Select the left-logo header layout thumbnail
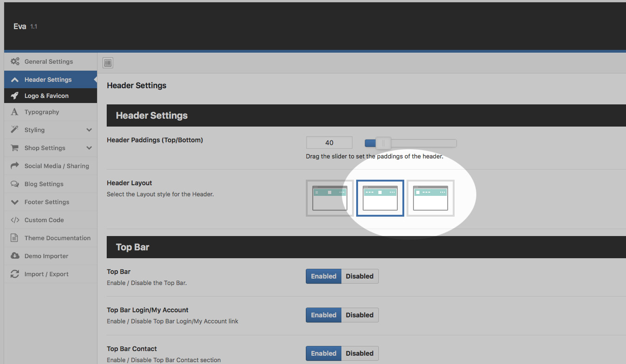 point(431,198)
